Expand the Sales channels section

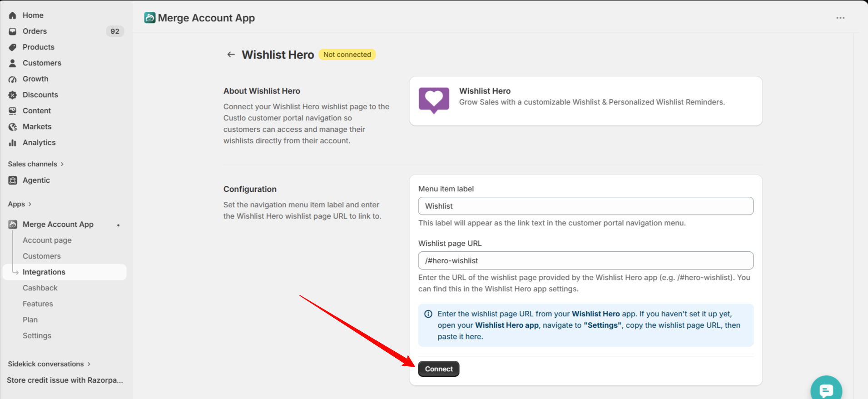36,164
